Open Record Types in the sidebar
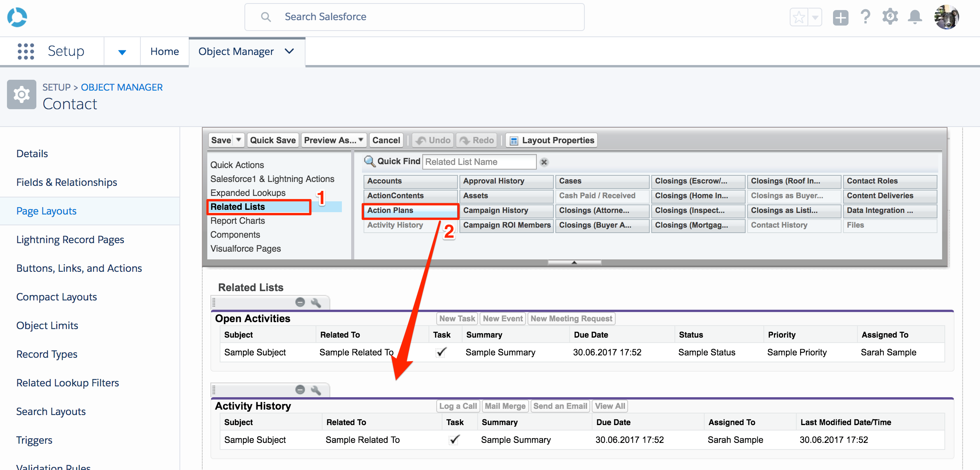 pyautogui.click(x=47, y=354)
